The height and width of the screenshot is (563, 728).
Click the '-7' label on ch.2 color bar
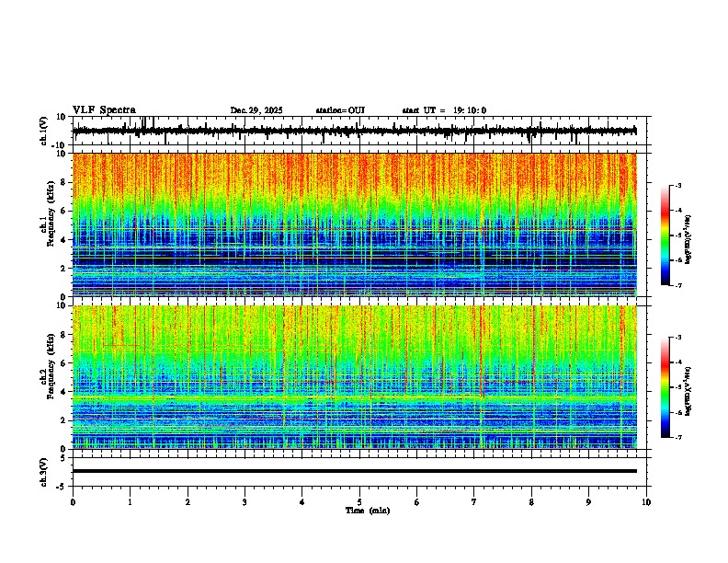click(x=678, y=438)
